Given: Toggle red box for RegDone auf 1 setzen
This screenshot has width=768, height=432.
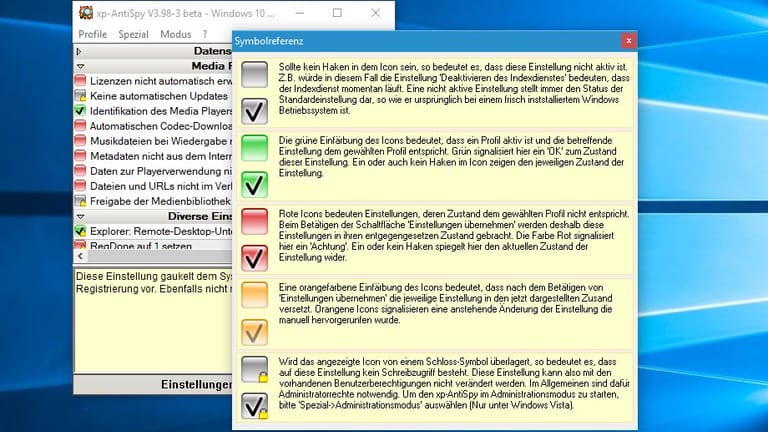Looking at the screenshot, I should coord(80,244).
